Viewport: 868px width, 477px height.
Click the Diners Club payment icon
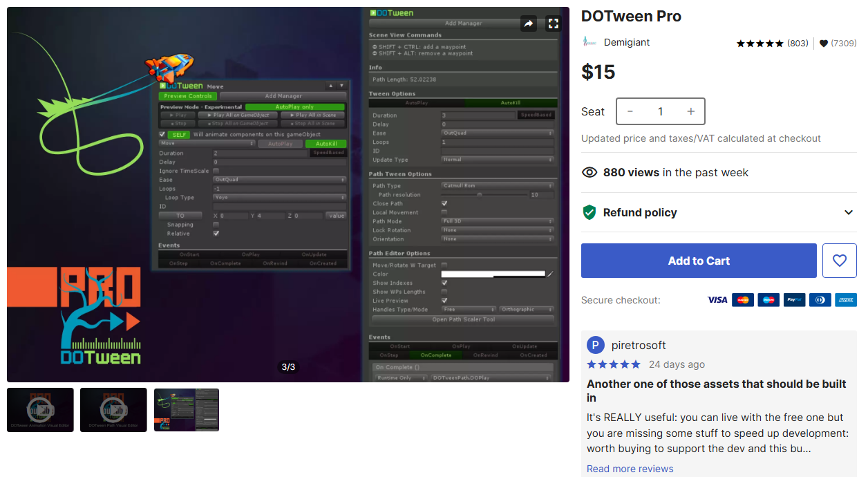pos(820,300)
